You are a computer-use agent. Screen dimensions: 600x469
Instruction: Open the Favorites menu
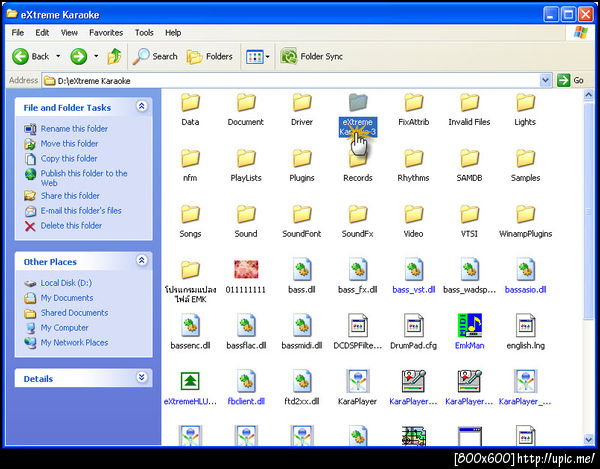pyautogui.click(x=106, y=33)
